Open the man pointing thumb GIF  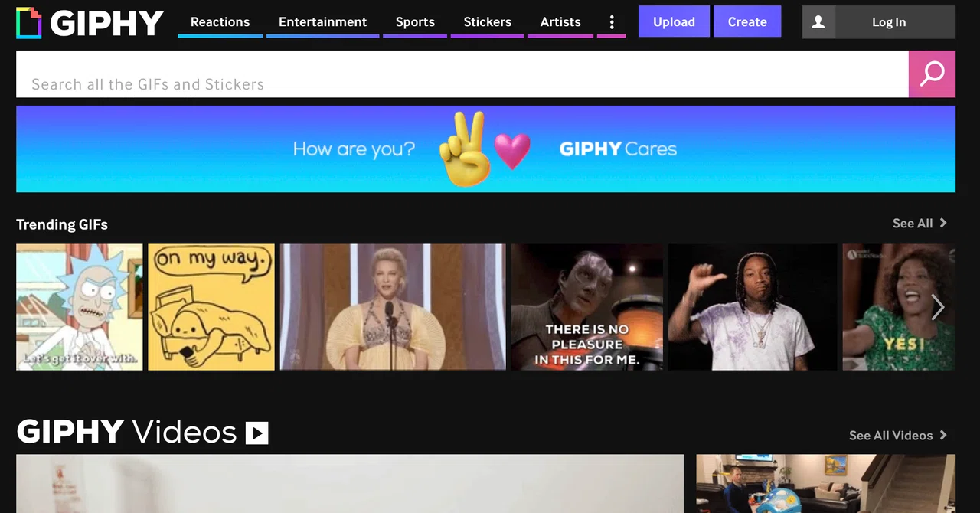point(753,307)
